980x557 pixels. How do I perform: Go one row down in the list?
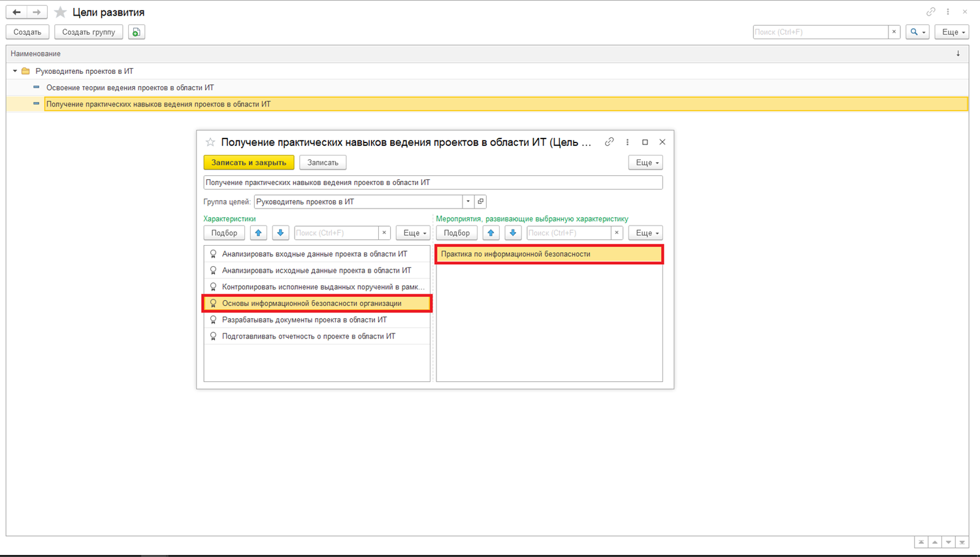(x=949, y=542)
